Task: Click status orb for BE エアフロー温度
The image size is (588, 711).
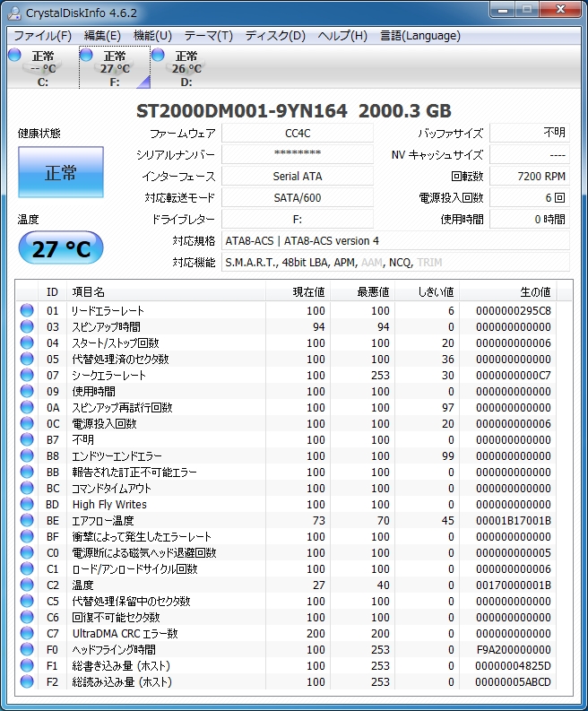Action: coord(27,520)
